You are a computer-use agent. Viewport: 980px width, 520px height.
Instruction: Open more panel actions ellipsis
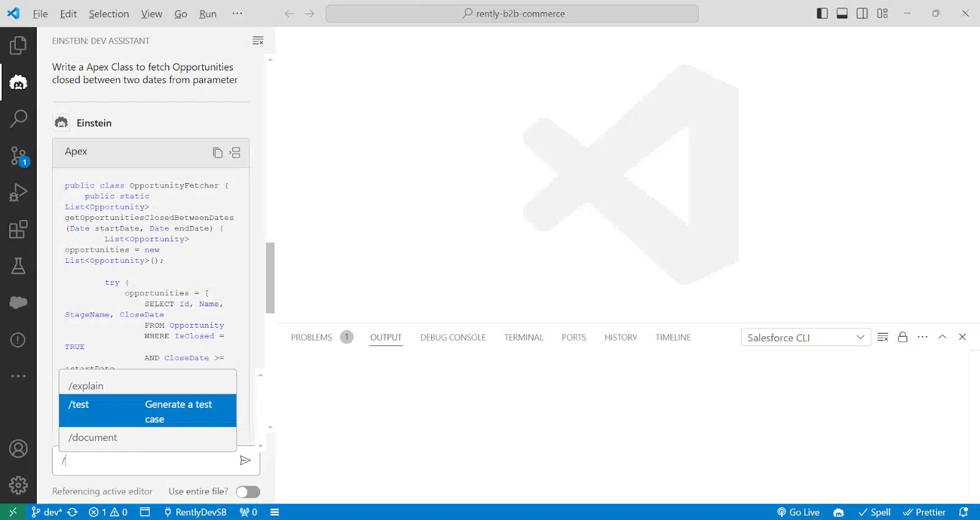point(922,337)
